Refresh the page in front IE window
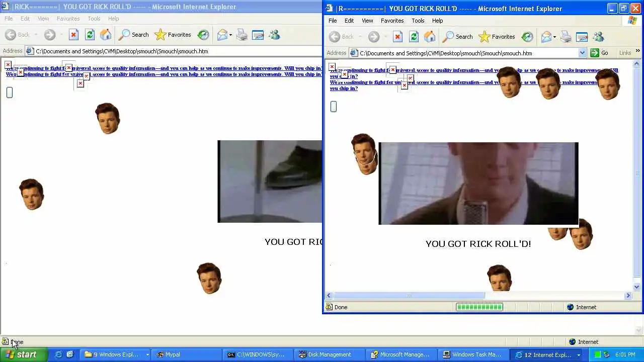Viewport: 644px width, 362px height. tap(414, 37)
